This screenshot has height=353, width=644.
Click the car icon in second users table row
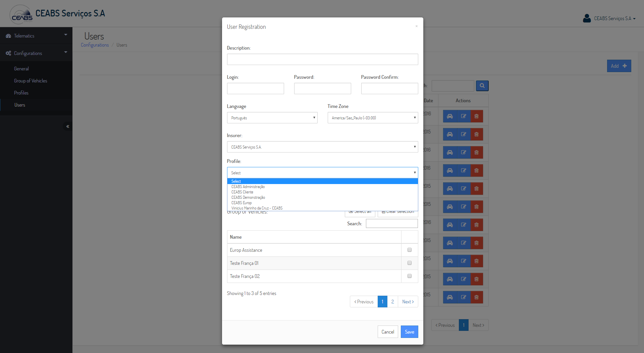pyautogui.click(x=450, y=134)
